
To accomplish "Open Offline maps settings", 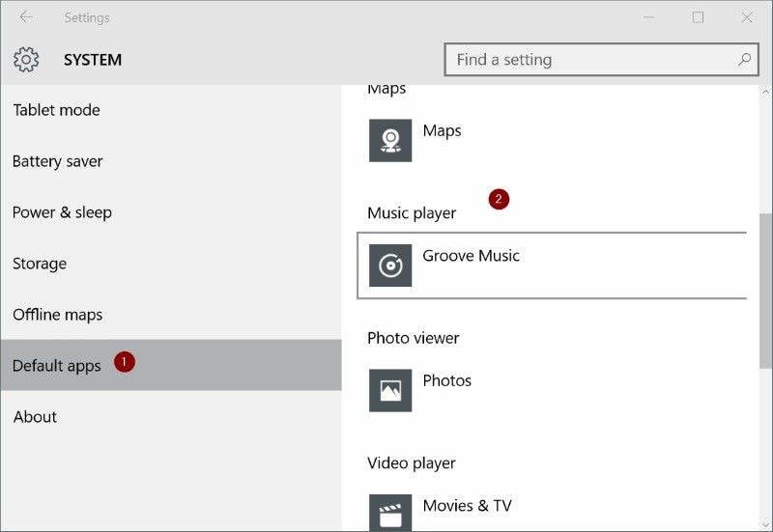I will (57, 315).
